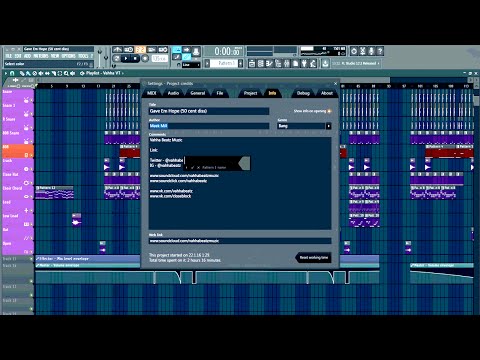Viewport: 480px width, 360px height.
Task: Open the OPTIONS menu
Action: point(69,56)
